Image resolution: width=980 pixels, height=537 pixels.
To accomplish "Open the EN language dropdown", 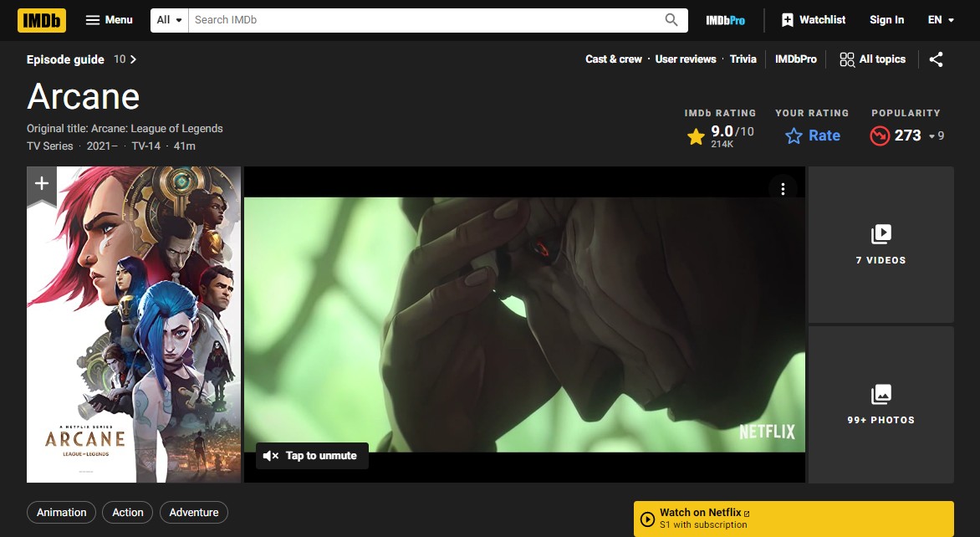I will [939, 19].
